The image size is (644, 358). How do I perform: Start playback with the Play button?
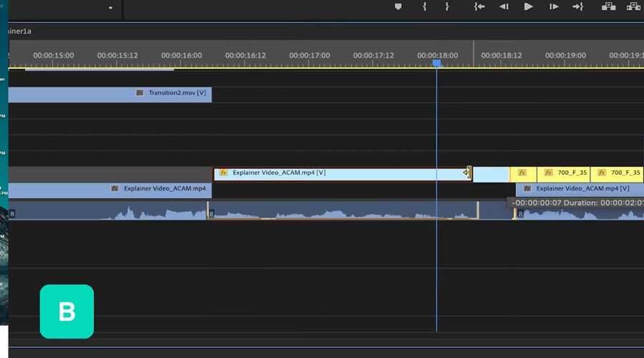[529, 6]
